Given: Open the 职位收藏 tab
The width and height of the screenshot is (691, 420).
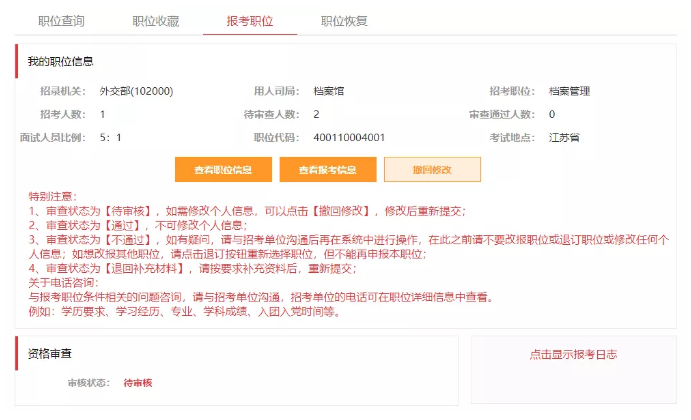Looking at the screenshot, I should pos(155,20).
